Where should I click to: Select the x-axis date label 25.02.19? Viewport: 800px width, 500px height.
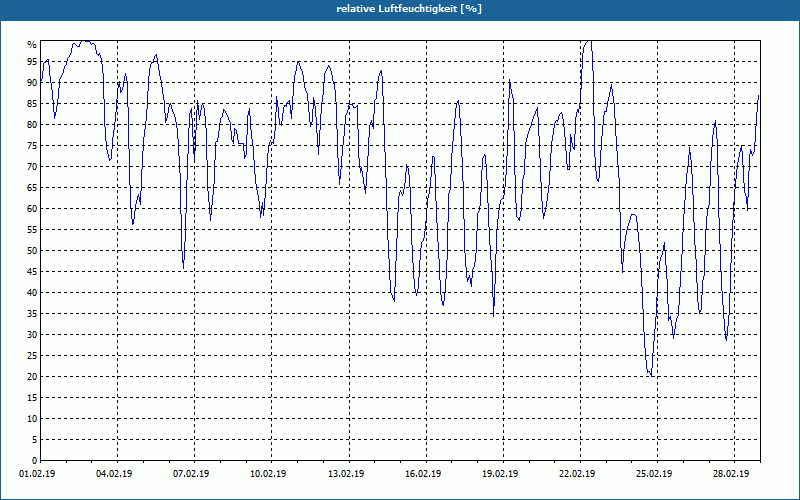(x=654, y=474)
